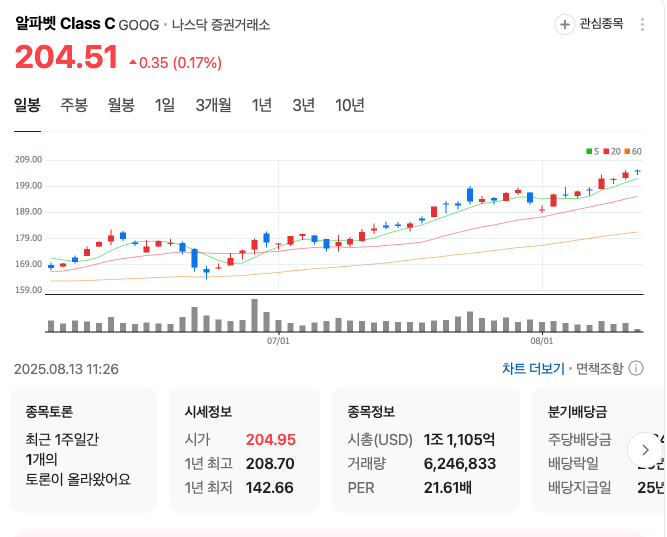Viewport: 667px width, 537px height.
Task: Switch to the 월봉 chart tab
Action: click(121, 105)
